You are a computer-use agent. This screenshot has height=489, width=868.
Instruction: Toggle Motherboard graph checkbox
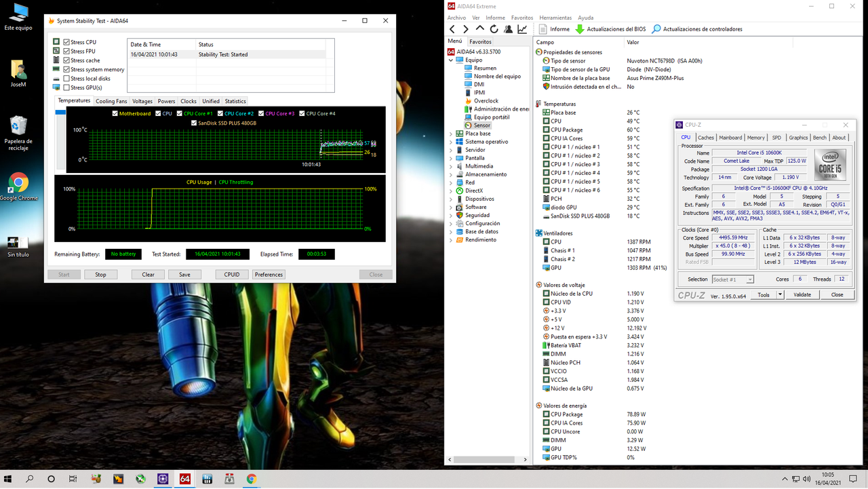[115, 113]
